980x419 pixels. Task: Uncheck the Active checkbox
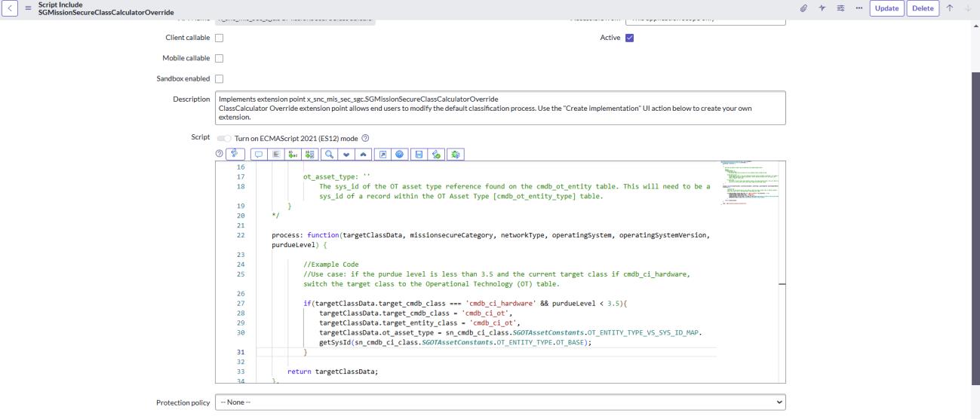630,38
